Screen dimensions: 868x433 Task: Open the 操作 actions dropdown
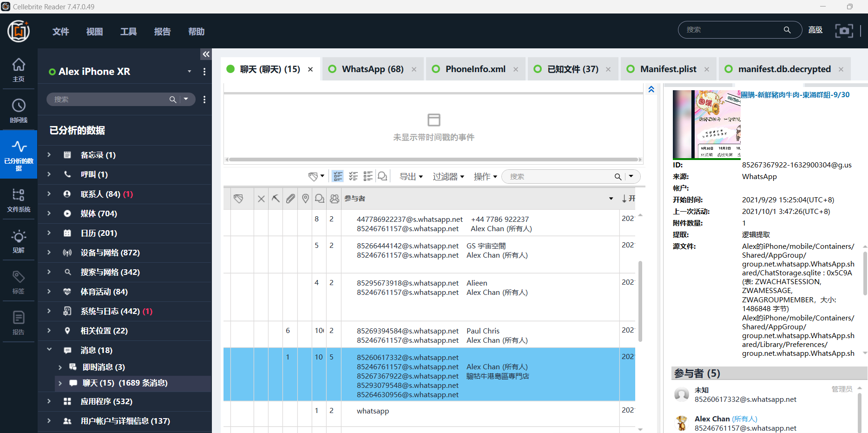coord(486,177)
